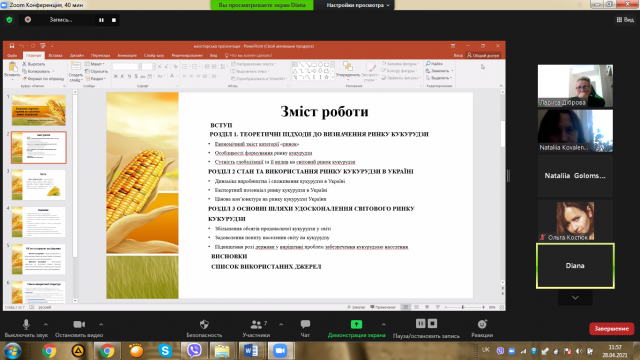Switch to Анимация ribbon tab

click(x=127, y=56)
